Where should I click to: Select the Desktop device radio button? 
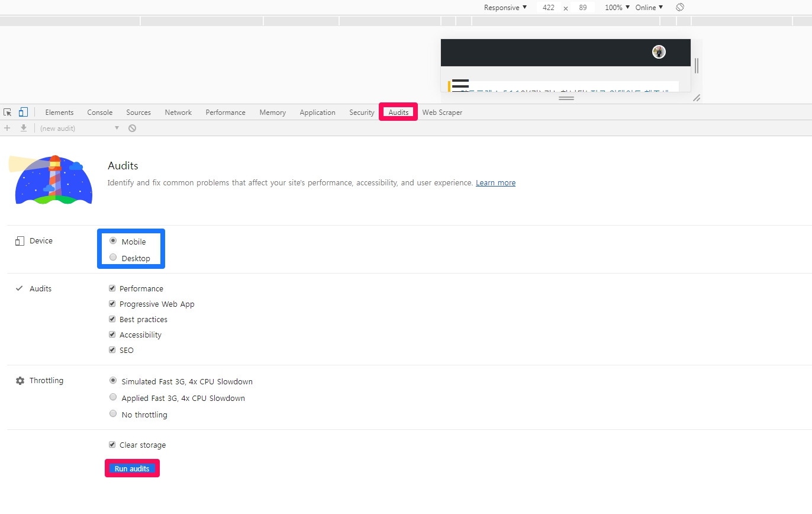pyautogui.click(x=113, y=258)
